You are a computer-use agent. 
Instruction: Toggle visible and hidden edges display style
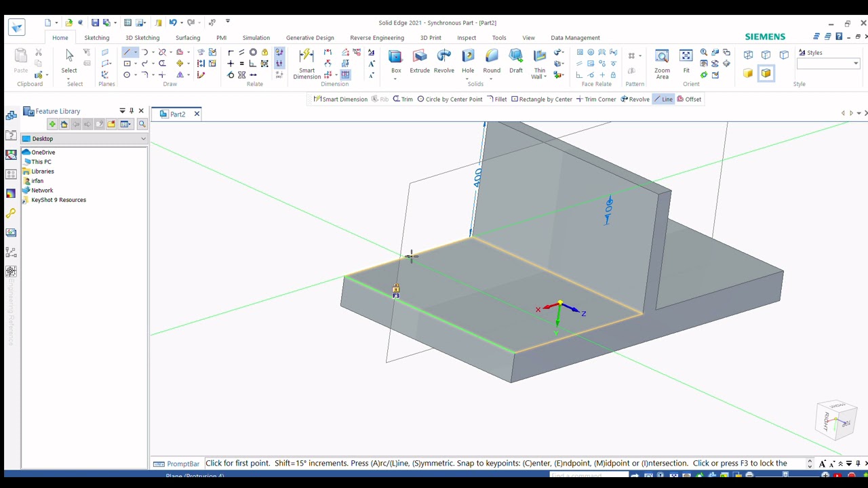pos(766,54)
